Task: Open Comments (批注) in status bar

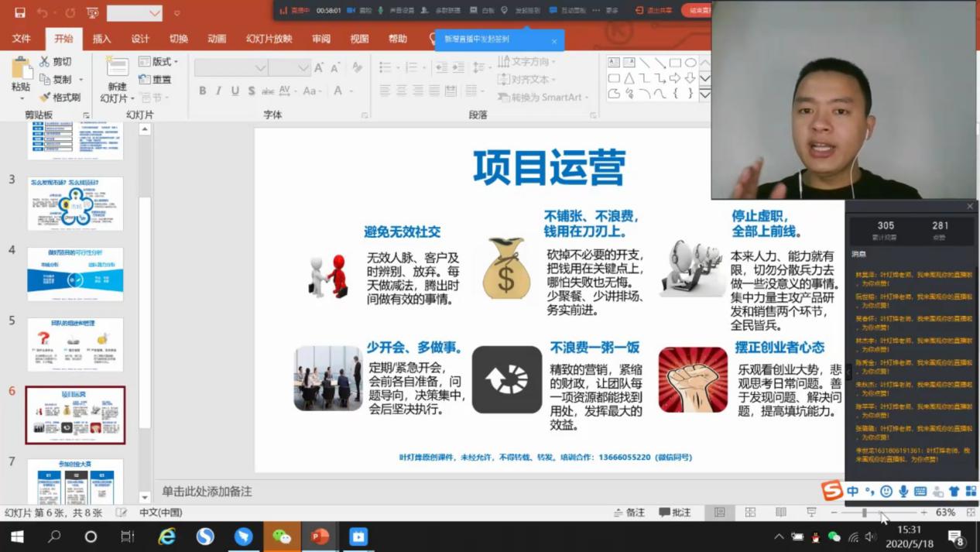Action: pyautogui.click(x=674, y=513)
